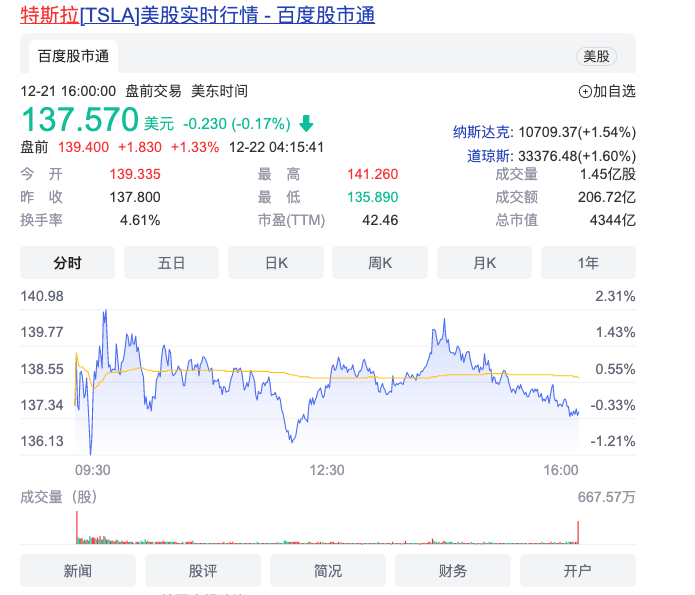
Task: Click the 667.57万 volume axis label
Action: tap(606, 497)
